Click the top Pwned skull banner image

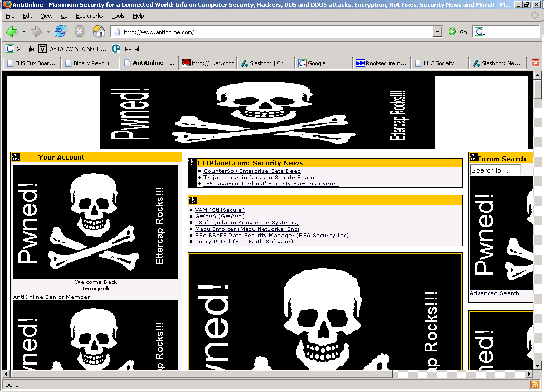[267, 112]
